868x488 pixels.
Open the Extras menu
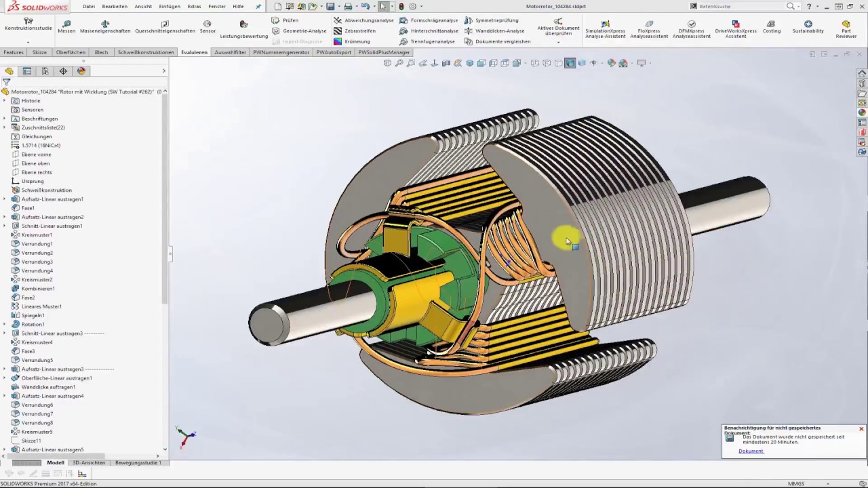coord(194,6)
